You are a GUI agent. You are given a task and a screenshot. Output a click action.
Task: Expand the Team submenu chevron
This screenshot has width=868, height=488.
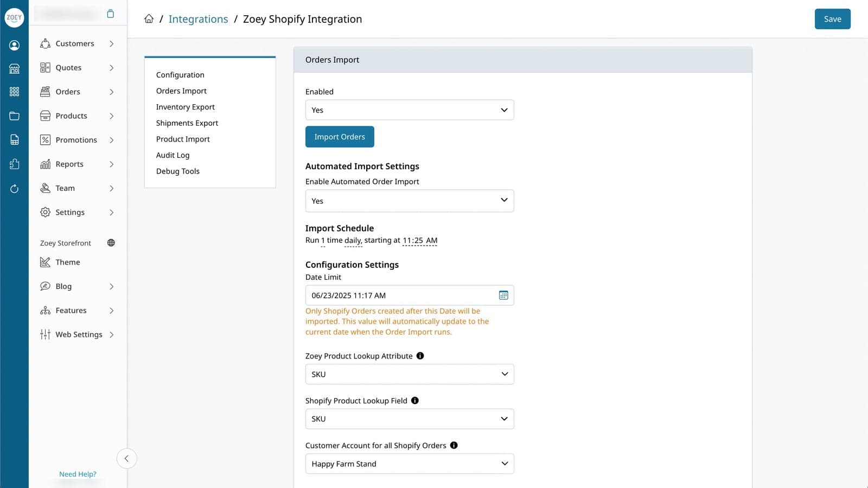point(111,188)
